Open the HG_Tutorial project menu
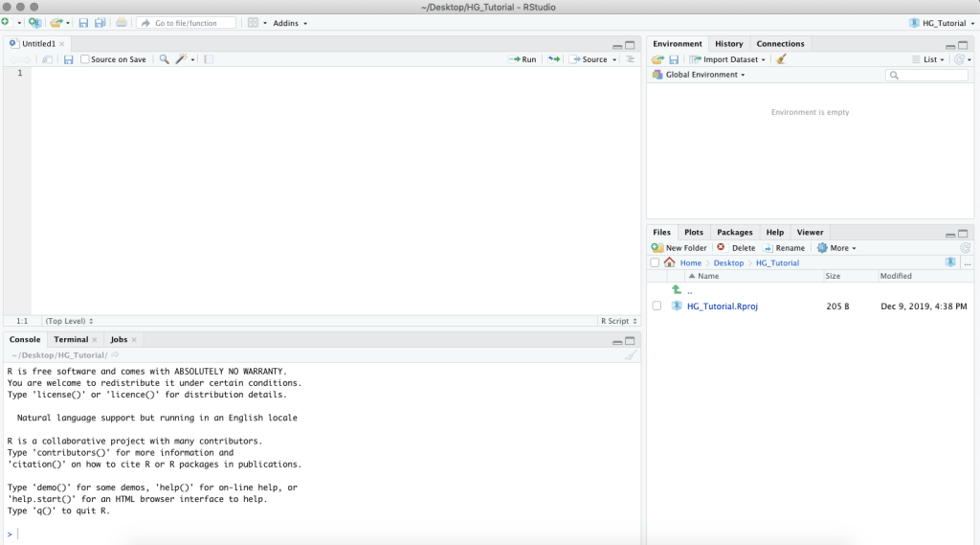 click(x=938, y=23)
